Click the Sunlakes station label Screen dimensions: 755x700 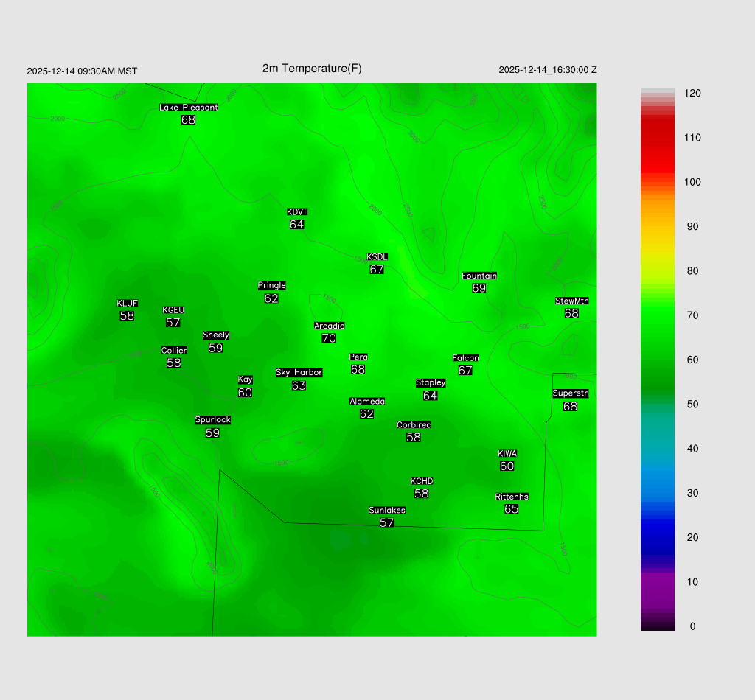[x=387, y=511]
